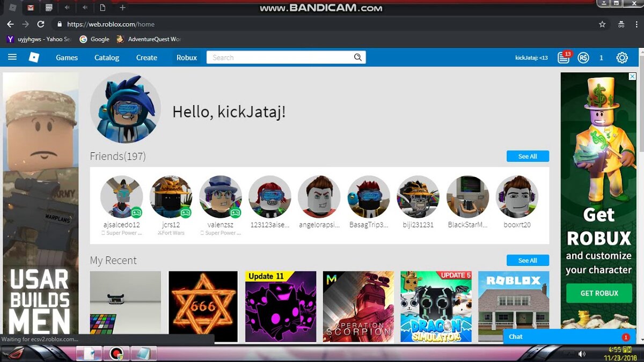Click the USAR Builds Men ad banner

(x=40, y=204)
